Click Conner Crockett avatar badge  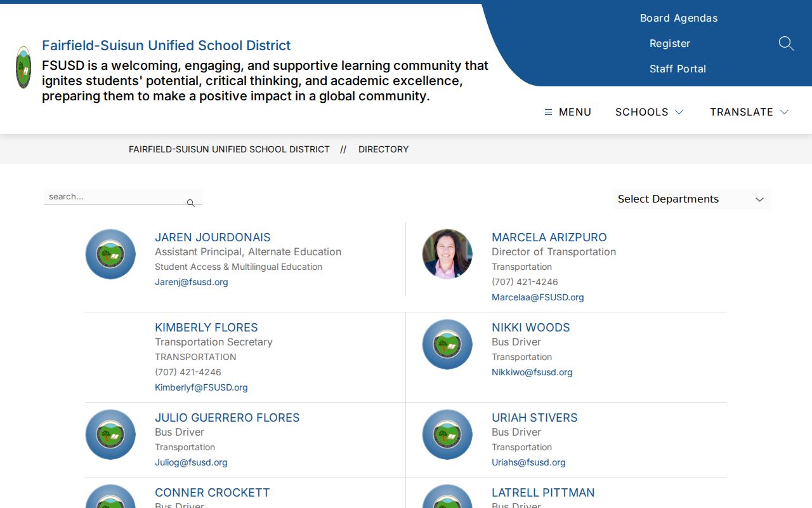pyautogui.click(x=110, y=497)
